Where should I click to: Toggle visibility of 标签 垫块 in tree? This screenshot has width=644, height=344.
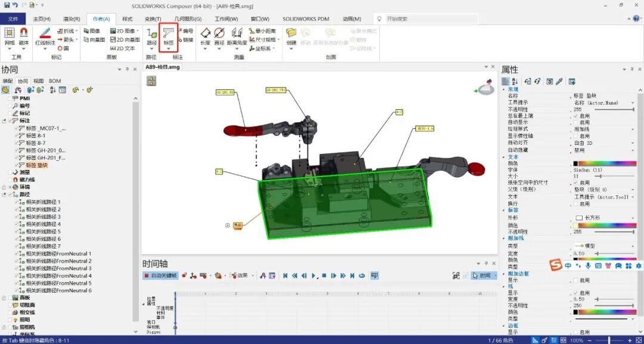(x=17, y=164)
